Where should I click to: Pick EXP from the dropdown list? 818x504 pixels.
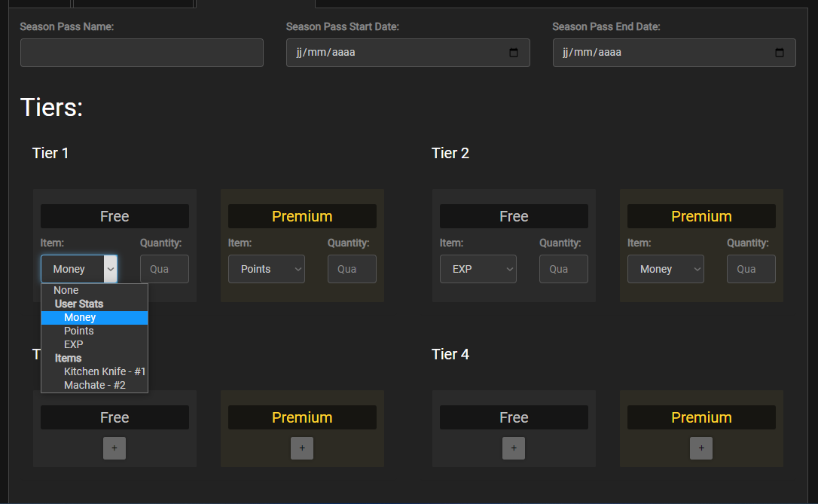point(74,344)
